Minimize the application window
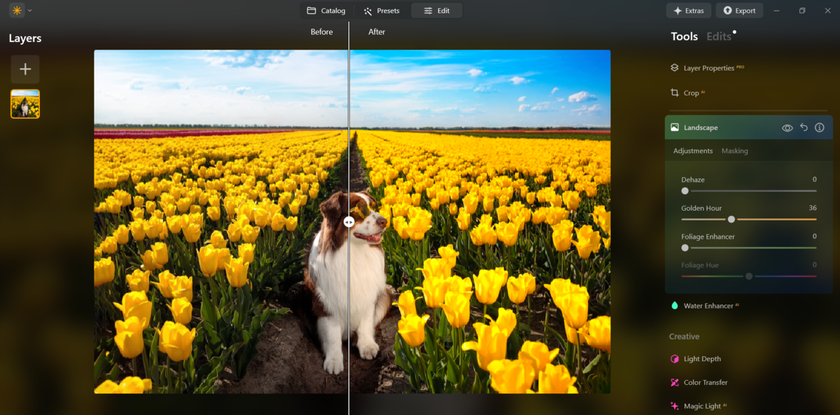 coord(777,11)
